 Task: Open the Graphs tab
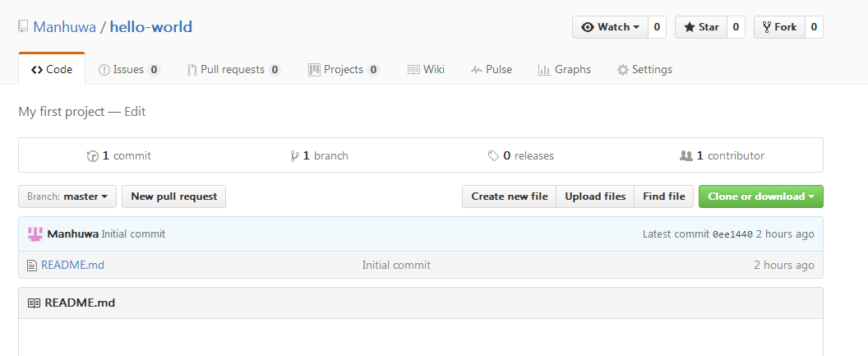(x=564, y=69)
